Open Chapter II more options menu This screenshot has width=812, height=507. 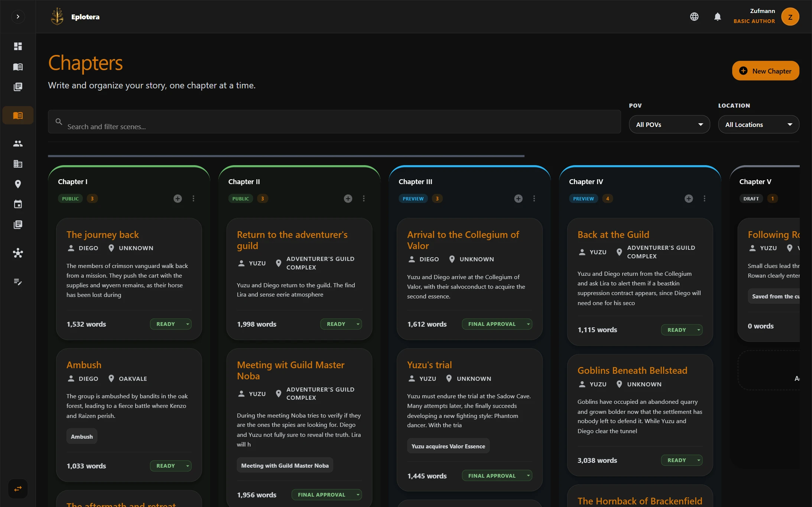click(364, 199)
